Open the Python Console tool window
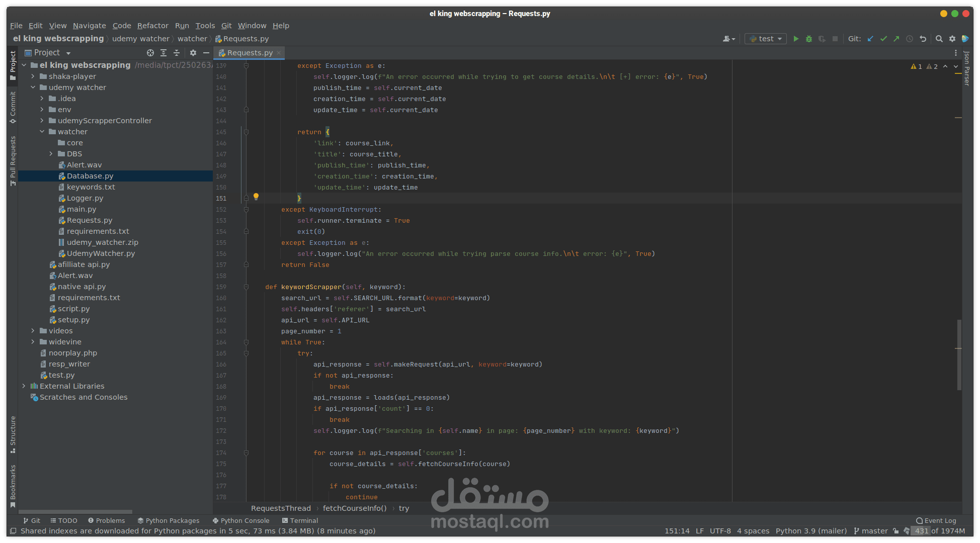The height and width of the screenshot is (543, 980). 241,521
